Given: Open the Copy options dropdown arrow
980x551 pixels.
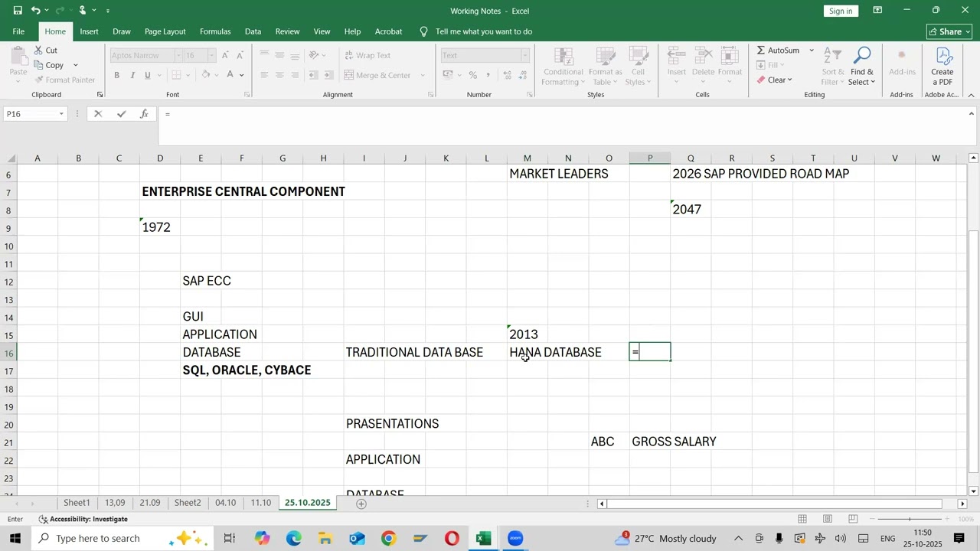Looking at the screenshot, I should 75,65.
